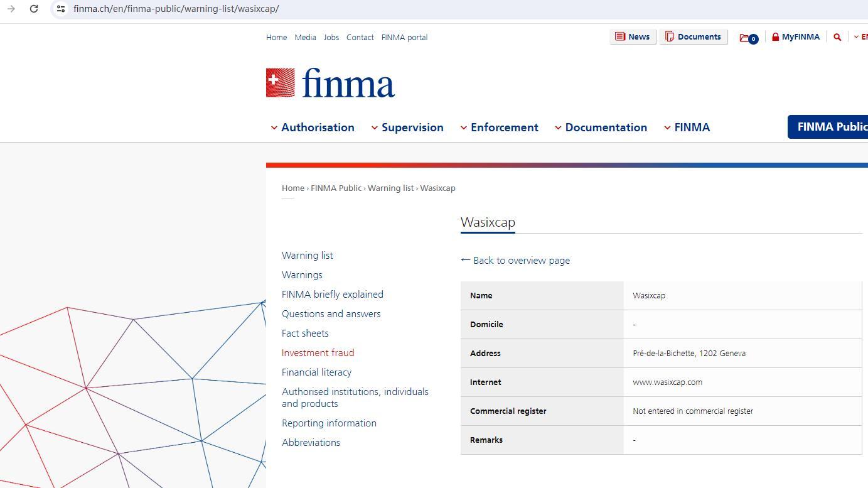Viewport: 868px width, 488px height.
Task: Click the Documents button
Action: (693, 36)
